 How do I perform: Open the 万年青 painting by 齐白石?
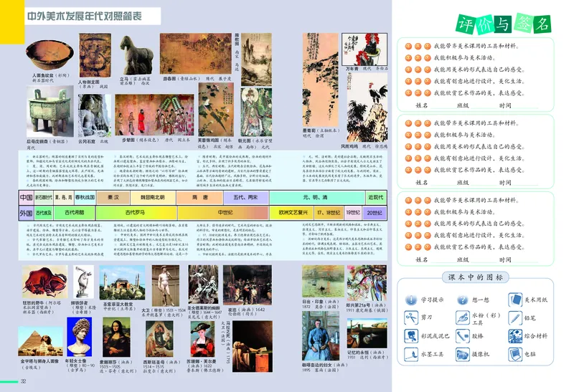(364, 49)
